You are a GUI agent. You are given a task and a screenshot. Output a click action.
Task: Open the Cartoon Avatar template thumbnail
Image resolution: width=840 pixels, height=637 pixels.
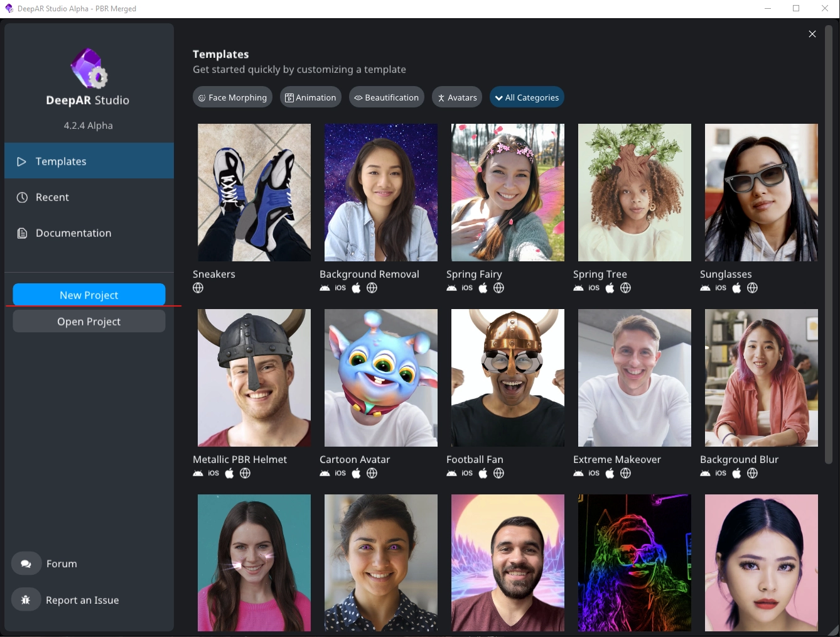381,378
